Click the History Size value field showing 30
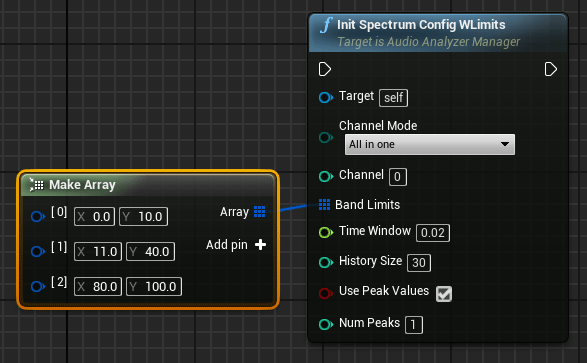Image resolution: width=587 pixels, height=363 pixels. (x=419, y=263)
